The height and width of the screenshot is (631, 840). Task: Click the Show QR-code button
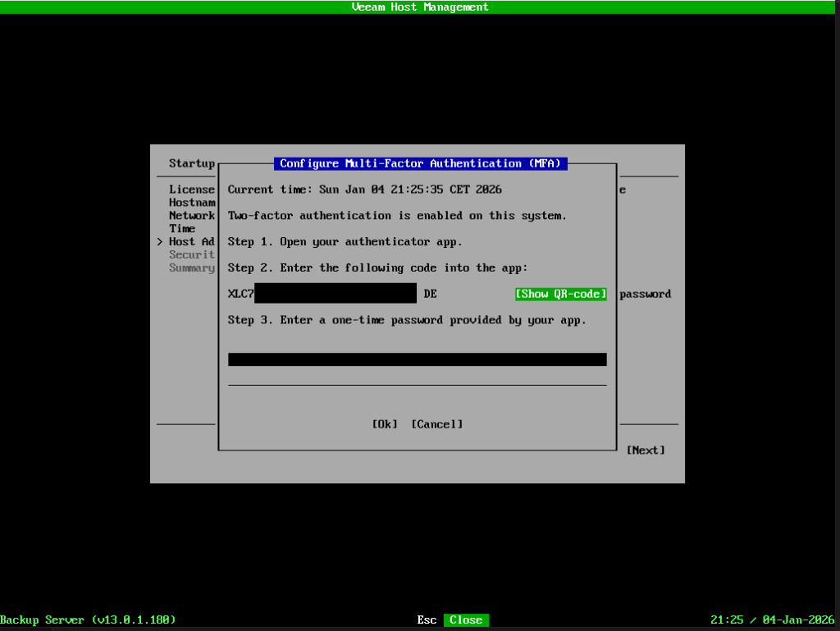click(x=560, y=294)
